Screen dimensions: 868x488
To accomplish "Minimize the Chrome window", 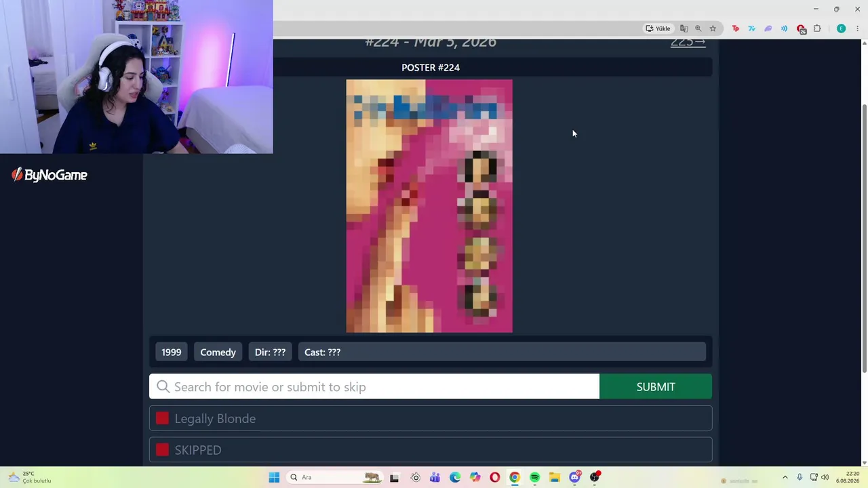I will 816,9.
